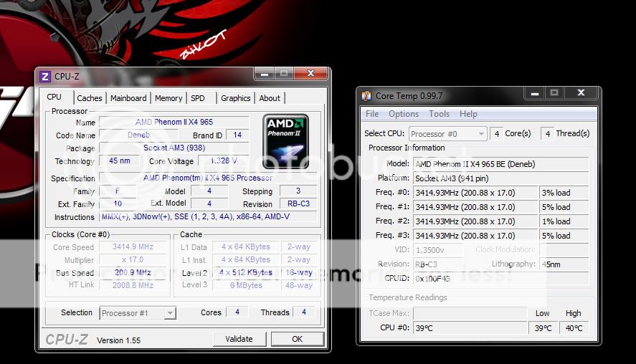Click the CPU #0 temperature 39°C field
This screenshot has height=364, width=636.
470,328
